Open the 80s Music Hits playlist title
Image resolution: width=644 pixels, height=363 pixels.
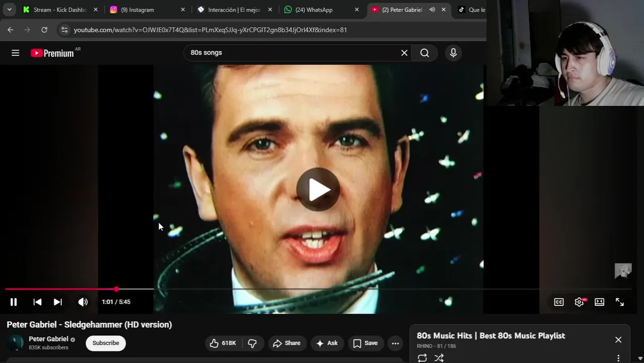pyautogui.click(x=491, y=336)
